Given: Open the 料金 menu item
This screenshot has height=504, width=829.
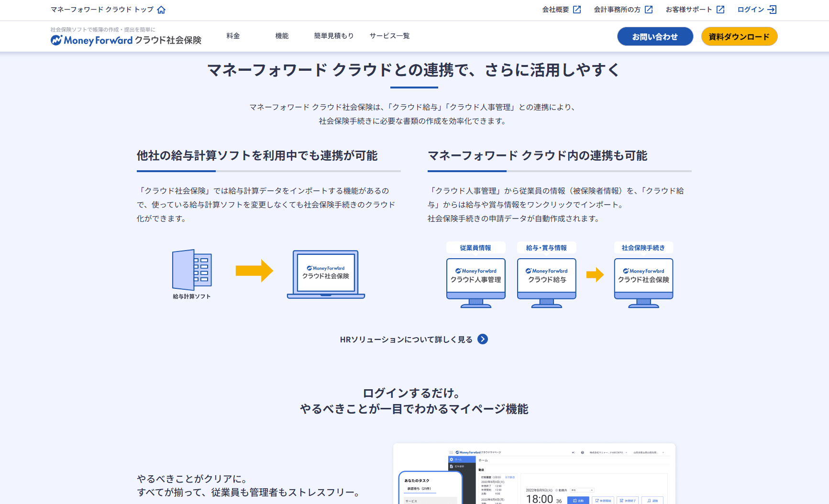Looking at the screenshot, I should 233,36.
